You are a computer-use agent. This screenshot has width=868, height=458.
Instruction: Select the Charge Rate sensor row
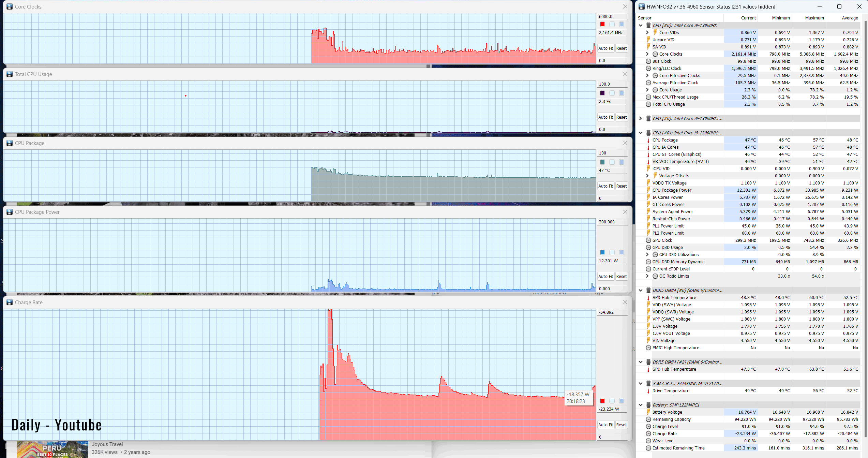pos(748,433)
